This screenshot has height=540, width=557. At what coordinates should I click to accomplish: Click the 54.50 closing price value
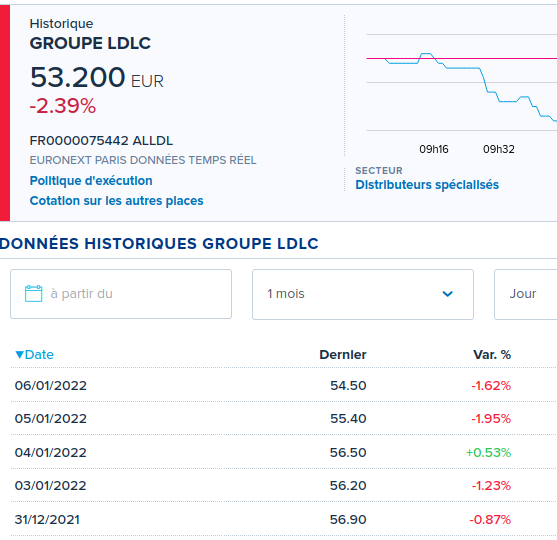tap(348, 385)
